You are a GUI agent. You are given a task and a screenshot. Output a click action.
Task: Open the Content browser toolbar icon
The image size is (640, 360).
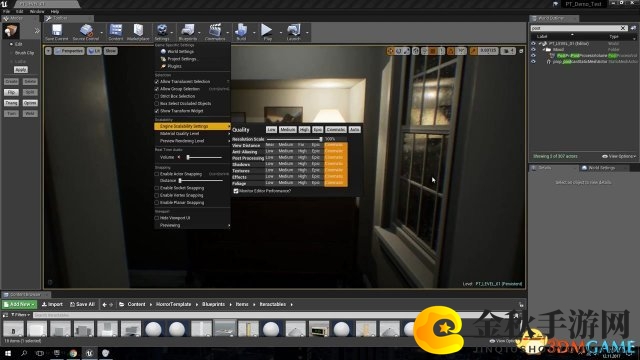click(x=116, y=32)
